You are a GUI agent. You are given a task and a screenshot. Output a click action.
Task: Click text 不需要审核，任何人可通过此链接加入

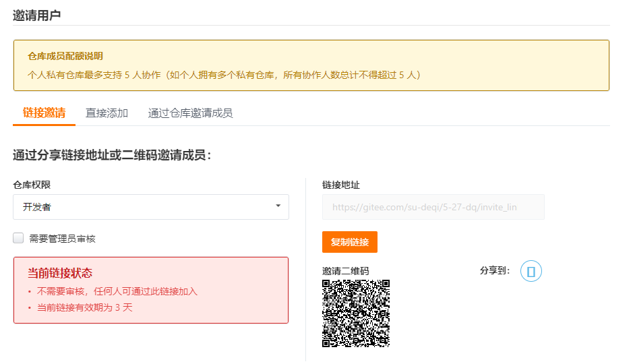pyautogui.click(x=117, y=291)
